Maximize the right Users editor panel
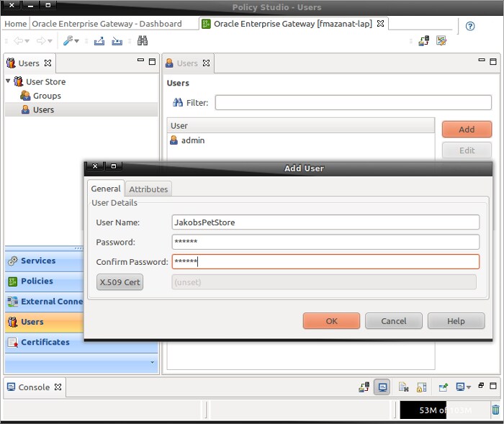 tap(493, 61)
